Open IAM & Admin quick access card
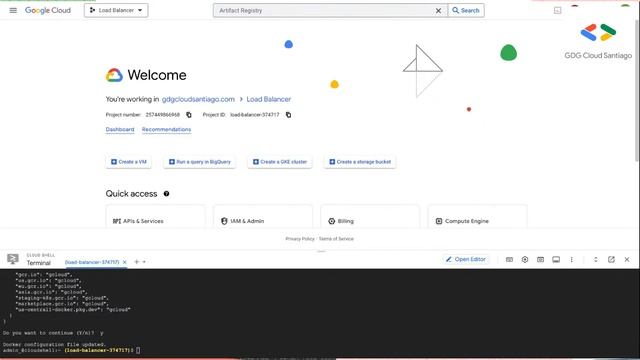Image resolution: width=640 pixels, height=360 pixels. click(263, 217)
